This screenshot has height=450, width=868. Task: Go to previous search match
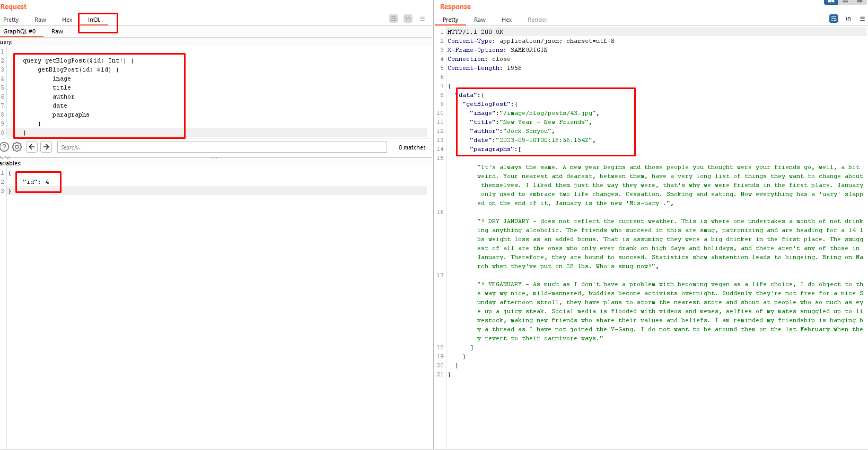(x=32, y=147)
